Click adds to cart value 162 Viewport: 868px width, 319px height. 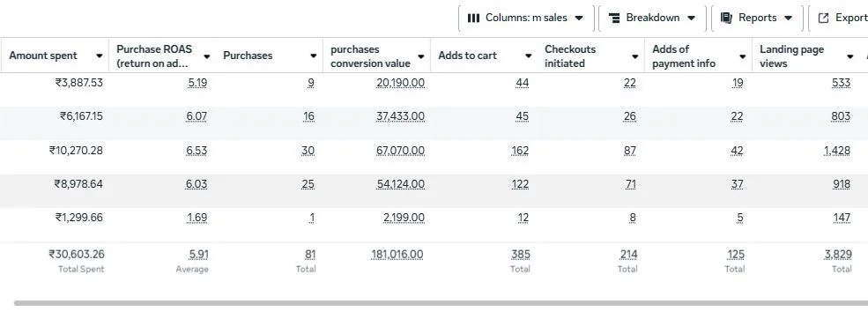click(x=520, y=150)
